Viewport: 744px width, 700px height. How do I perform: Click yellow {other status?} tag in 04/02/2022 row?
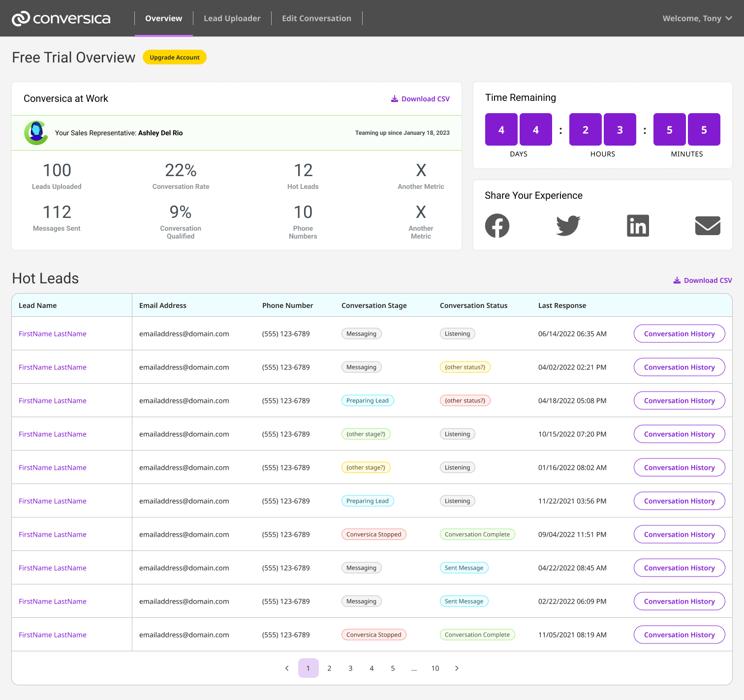tap(465, 367)
